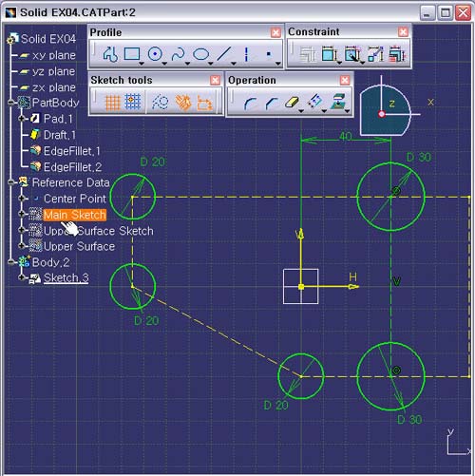
Task: Toggle the Grid display in Sketch tools
Action: (x=112, y=103)
